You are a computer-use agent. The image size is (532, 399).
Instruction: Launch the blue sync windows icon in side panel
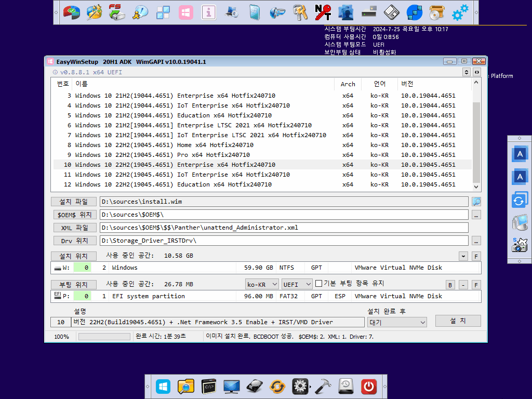click(x=520, y=200)
